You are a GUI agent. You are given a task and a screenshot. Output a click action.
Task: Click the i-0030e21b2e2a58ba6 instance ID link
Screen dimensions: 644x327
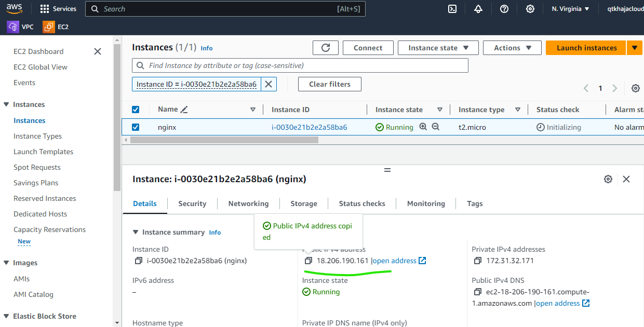(x=309, y=127)
